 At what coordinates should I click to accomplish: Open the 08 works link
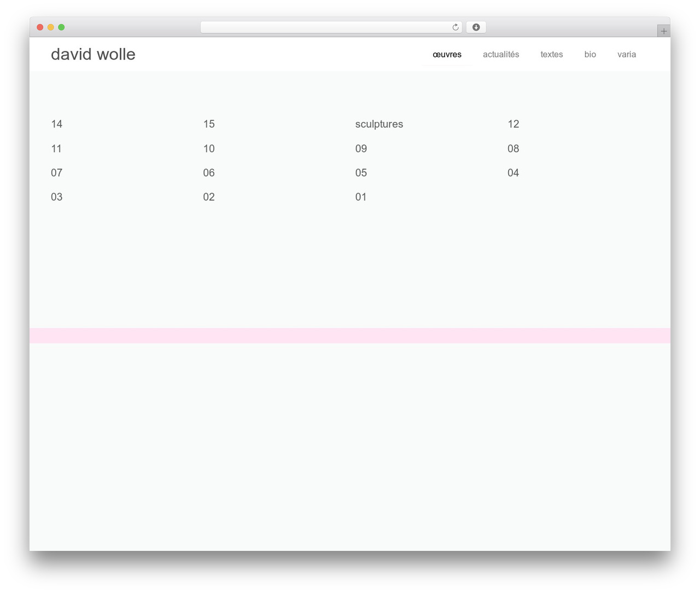(x=513, y=149)
